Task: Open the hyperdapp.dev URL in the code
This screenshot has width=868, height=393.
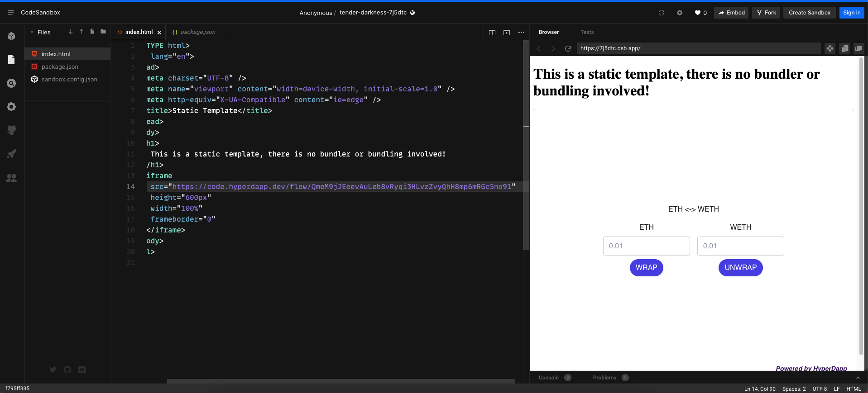Action: pos(341,187)
